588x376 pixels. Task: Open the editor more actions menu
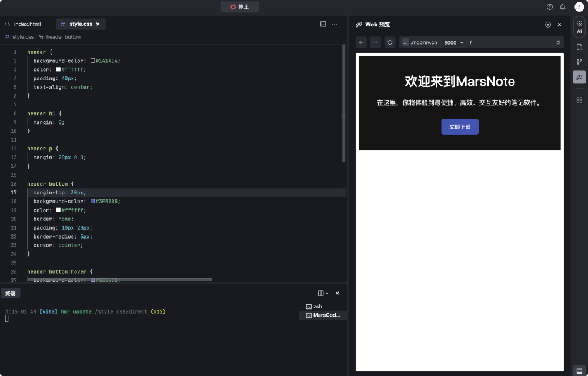point(335,23)
